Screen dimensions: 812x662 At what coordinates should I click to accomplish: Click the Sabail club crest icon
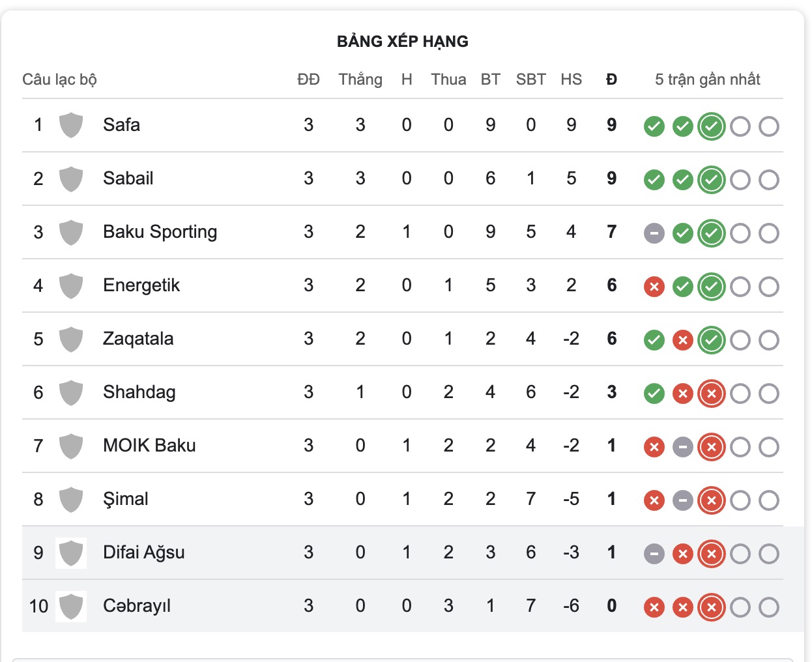point(70,179)
